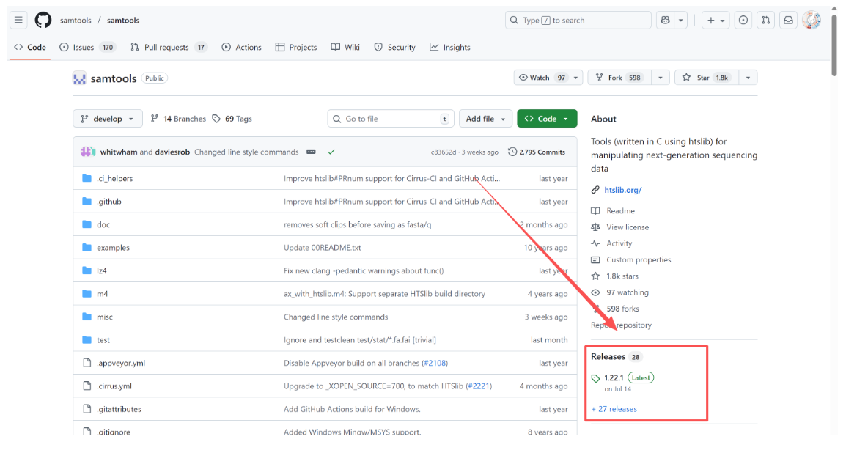Open the samtools organization breadcrumb link
Image resolution: width=868 pixels, height=453 pixels.
(x=76, y=20)
